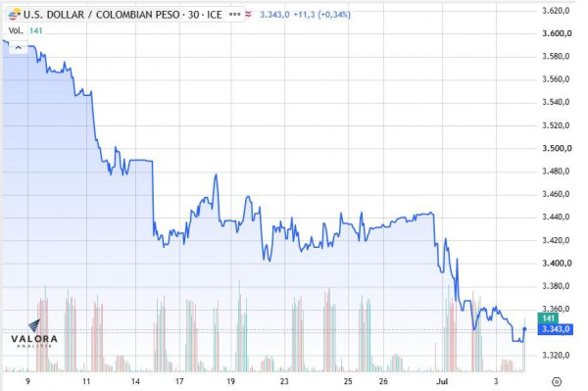Click the green volume value 141 in legend
Viewport: 588px width, 391px height.
(x=35, y=30)
